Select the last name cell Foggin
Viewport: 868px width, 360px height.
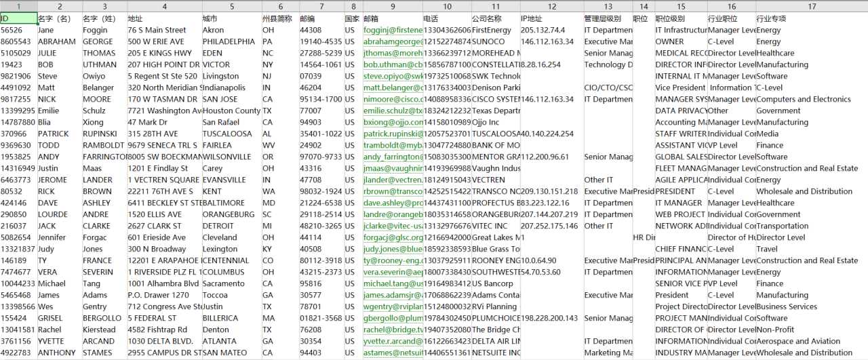click(104, 30)
